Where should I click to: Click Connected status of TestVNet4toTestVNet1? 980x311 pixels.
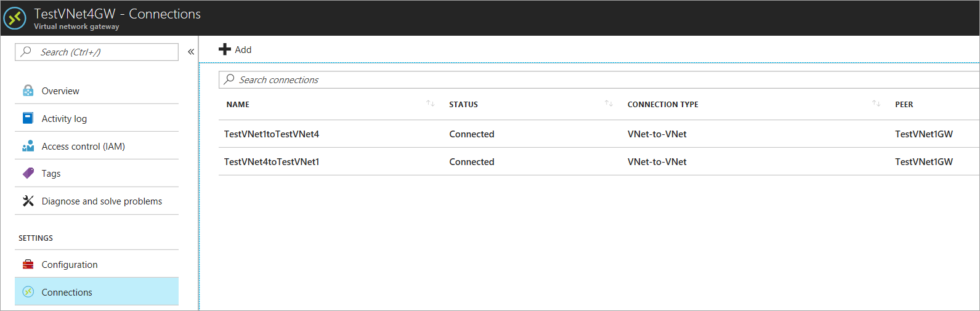tap(472, 162)
